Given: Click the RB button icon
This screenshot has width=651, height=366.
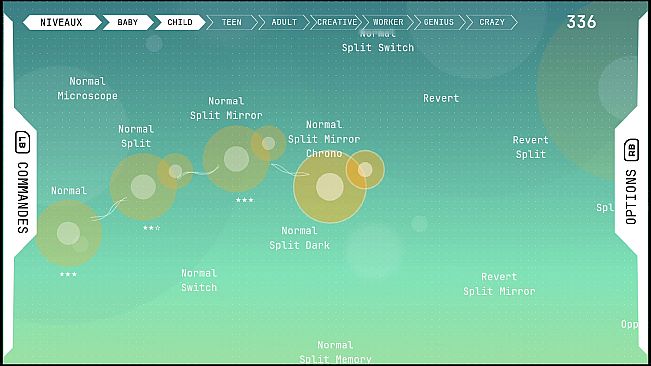Looking at the screenshot, I should (x=631, y=150).
